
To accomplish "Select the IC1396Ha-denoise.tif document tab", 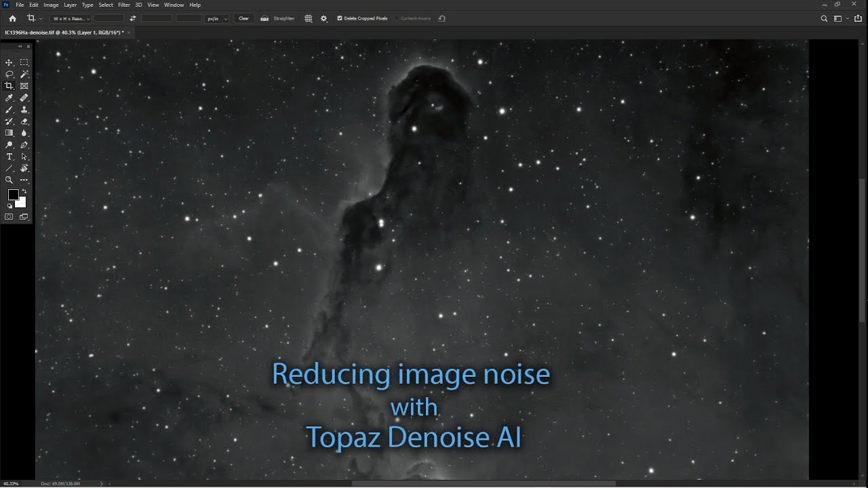I will (x=63, y=32).
